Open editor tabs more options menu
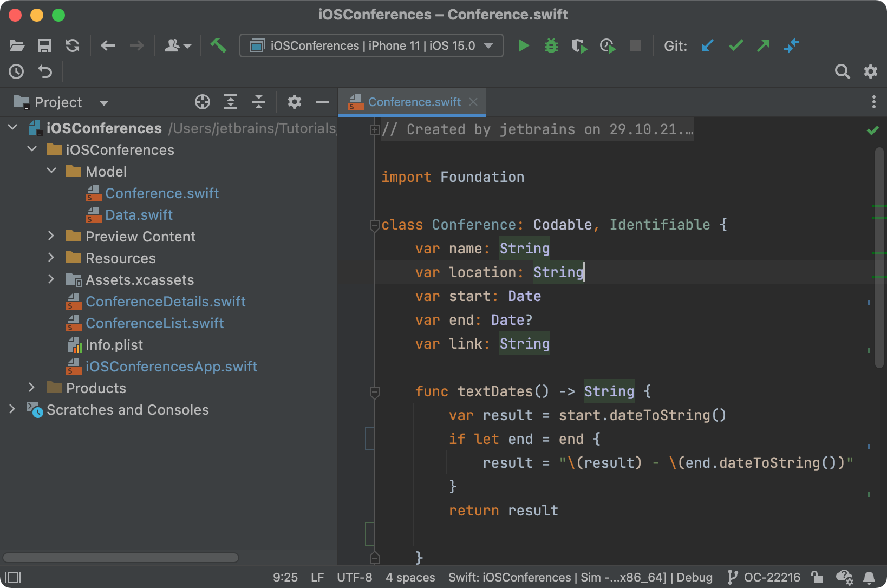 pos(873,102)
